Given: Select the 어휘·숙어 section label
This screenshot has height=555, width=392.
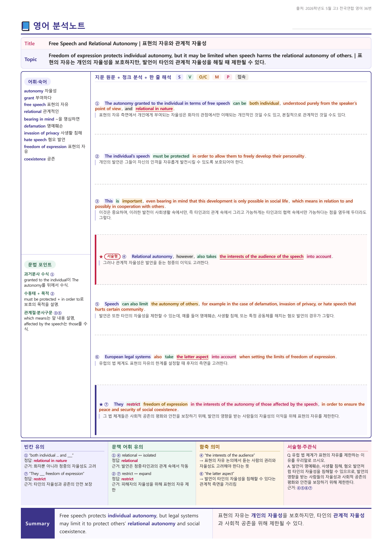Looking at the screenshot, I should pyautogui.click(x=37, y=82).
